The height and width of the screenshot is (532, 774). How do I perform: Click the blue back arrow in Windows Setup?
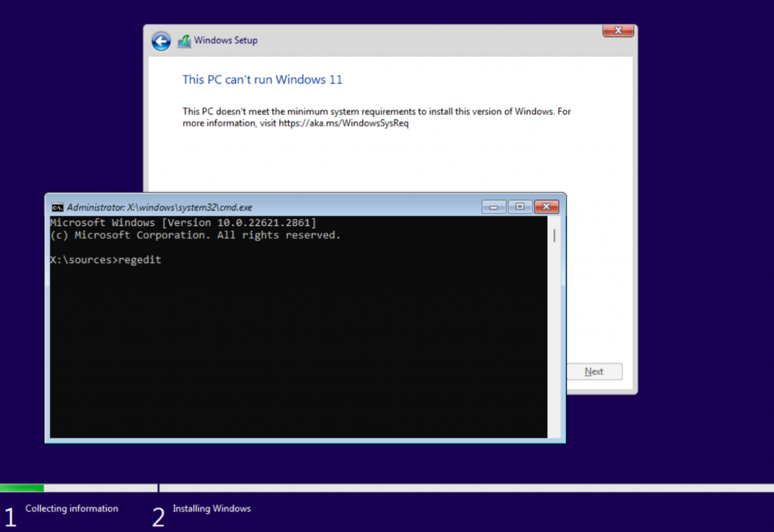(x=161, y=41)
